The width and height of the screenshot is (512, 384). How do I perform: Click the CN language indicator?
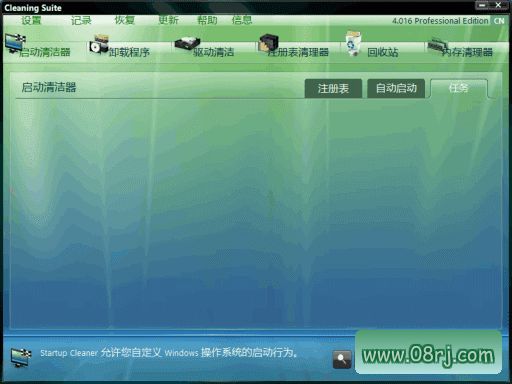499,21
